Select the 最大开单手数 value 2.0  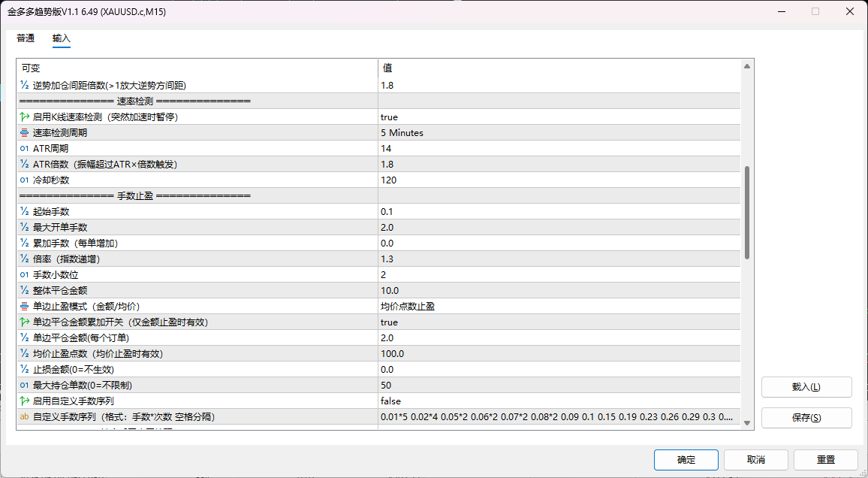click(387, 228)
